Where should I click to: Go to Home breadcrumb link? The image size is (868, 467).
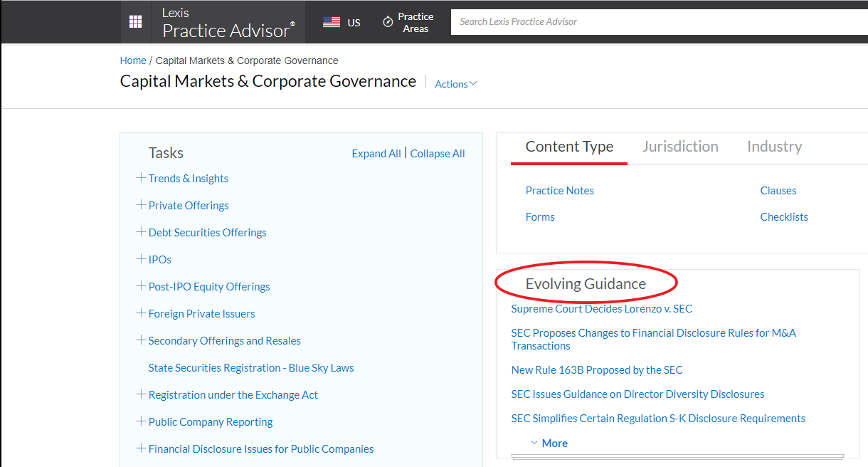click(x=133, y=61)
